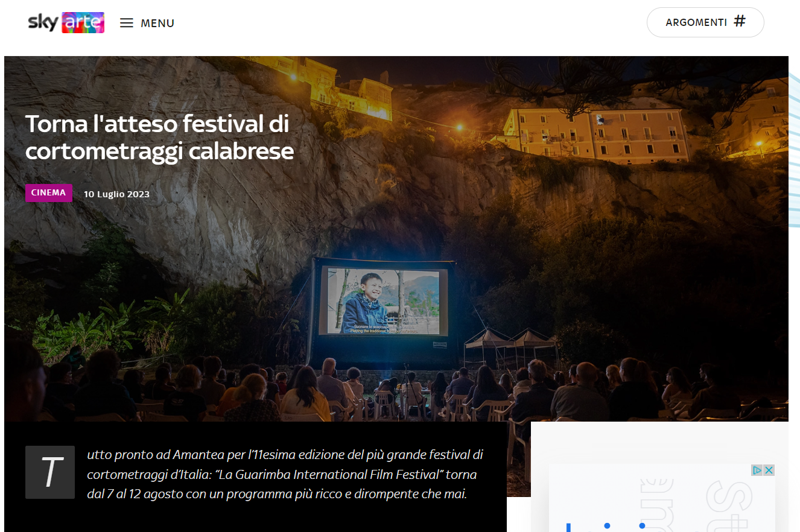Screen dimensions: 800x532
Task: Click the Sky Arte logo
Action: click(66, 22)
